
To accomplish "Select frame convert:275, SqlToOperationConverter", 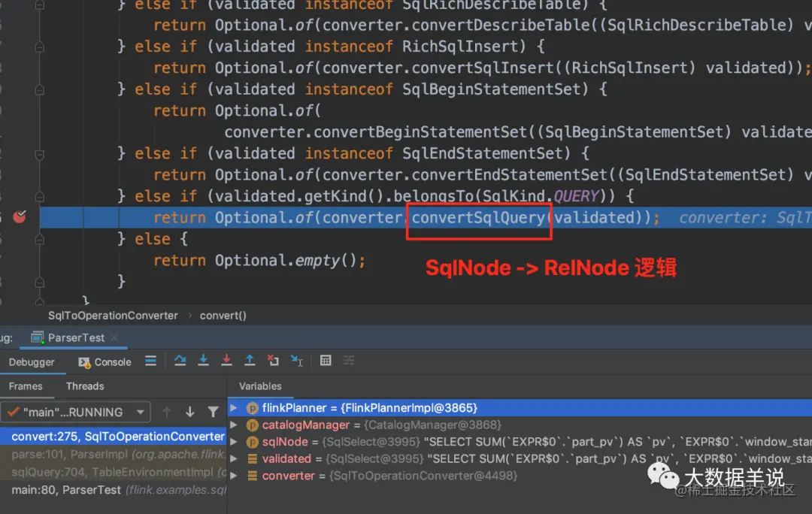I will tap(114, 437).
